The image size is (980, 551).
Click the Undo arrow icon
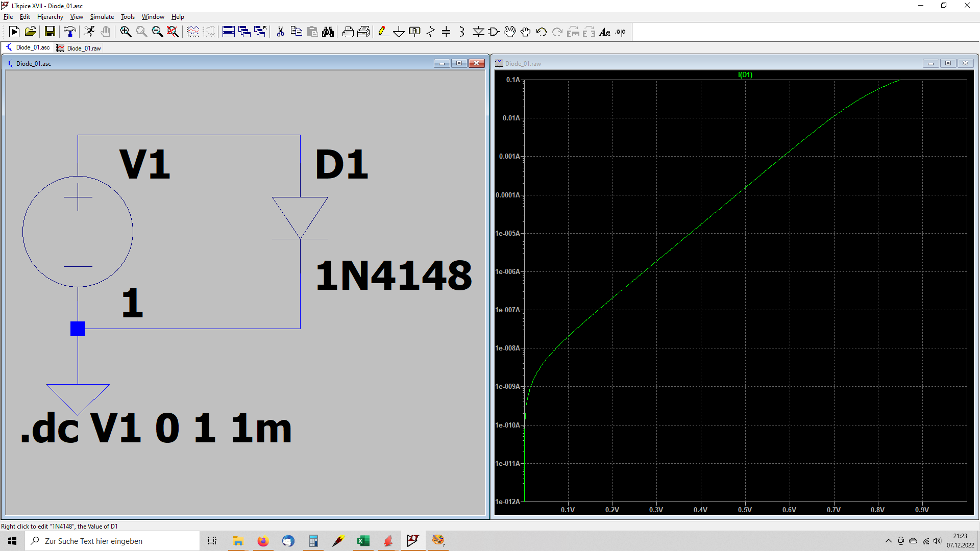(542, 32)
